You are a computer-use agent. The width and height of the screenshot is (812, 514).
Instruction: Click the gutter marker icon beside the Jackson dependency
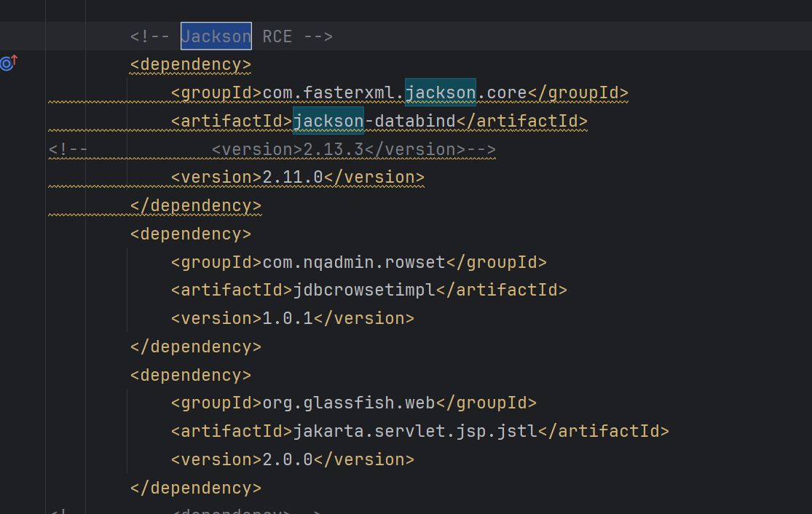(x=8, y=63)
